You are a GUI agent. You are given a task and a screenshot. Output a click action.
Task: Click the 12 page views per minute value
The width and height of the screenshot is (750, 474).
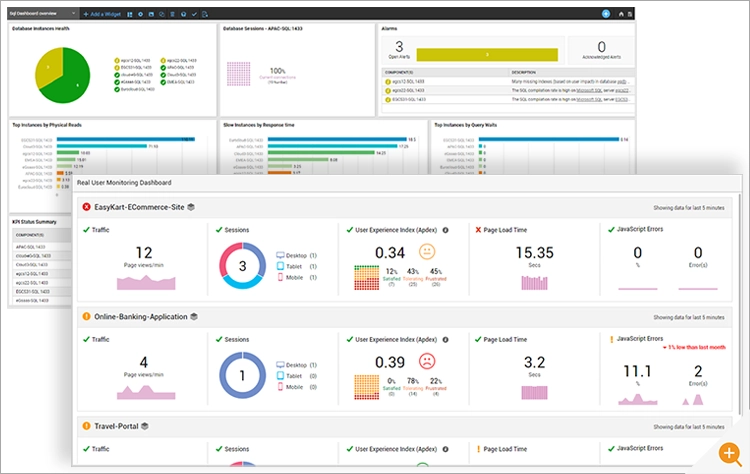pyautogui.click(x=144, y=253)
